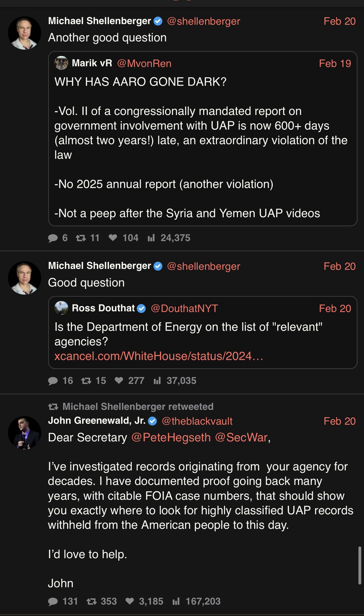Click reply icon with 16 comments
This screenshot has width=364, height=616.
[x=53, y=381]
